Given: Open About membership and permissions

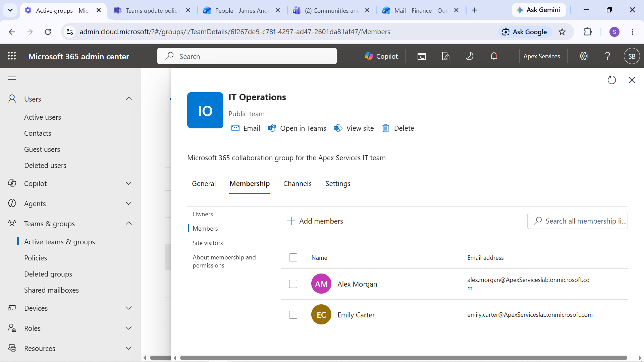Looking at the screenshot, I should tap(224, 261).
